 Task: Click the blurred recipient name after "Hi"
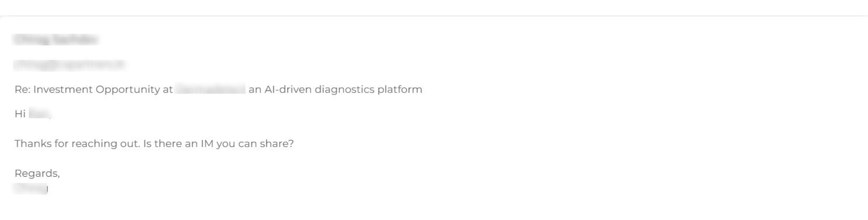point(39,114)
